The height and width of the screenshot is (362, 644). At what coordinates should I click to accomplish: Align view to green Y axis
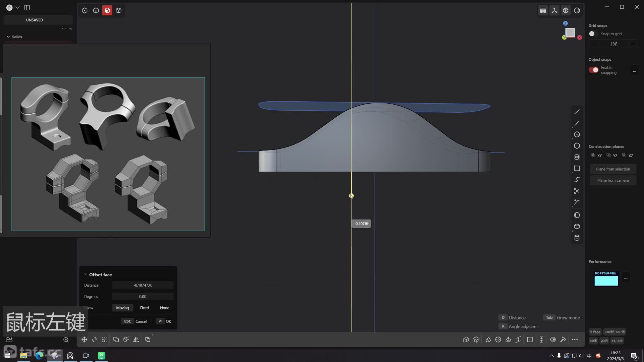[x=564, y=38]
